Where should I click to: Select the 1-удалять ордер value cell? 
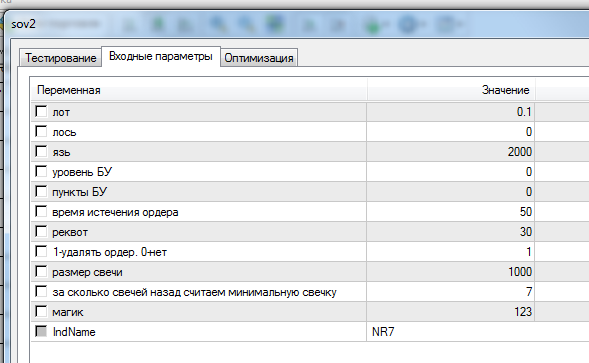(x=451, y=252)
